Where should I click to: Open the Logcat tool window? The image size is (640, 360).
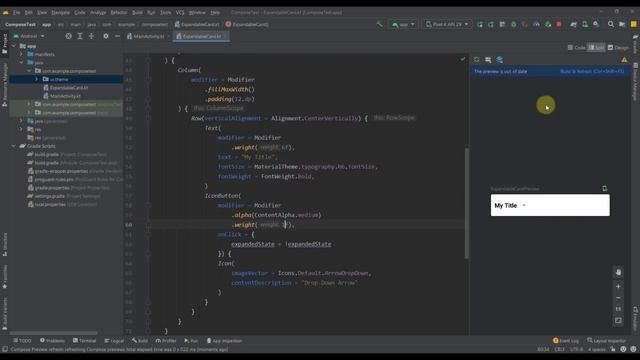tap(114, 341)
